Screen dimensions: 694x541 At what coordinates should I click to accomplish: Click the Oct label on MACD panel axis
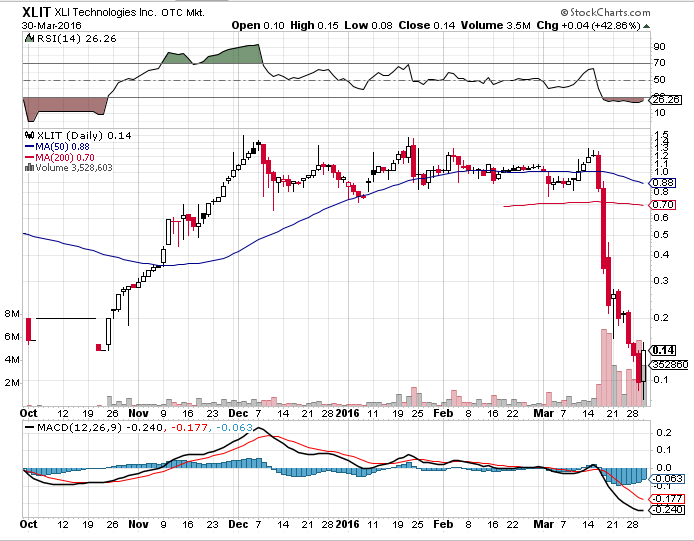[x=29, y=524]
